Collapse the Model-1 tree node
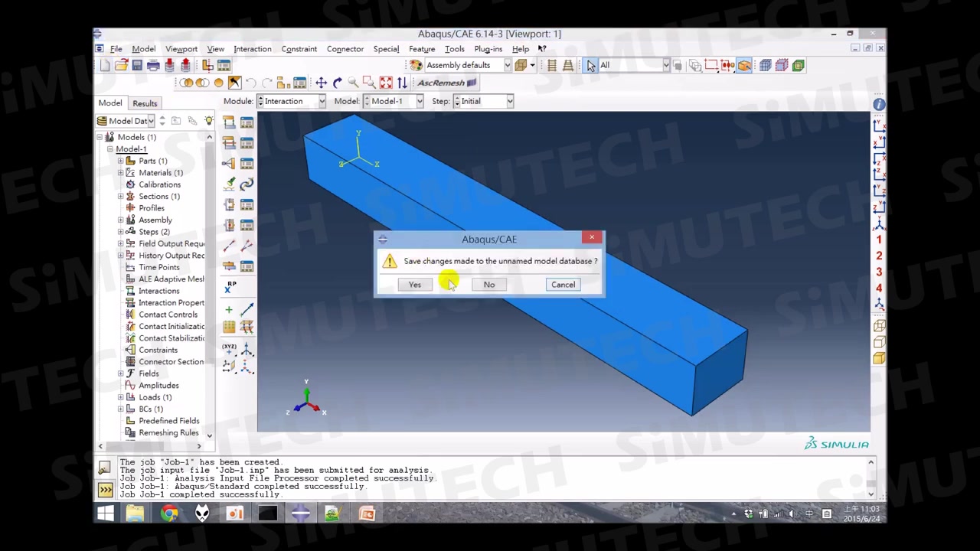This screenshot has width=980, height=551. tap(109, 149)
